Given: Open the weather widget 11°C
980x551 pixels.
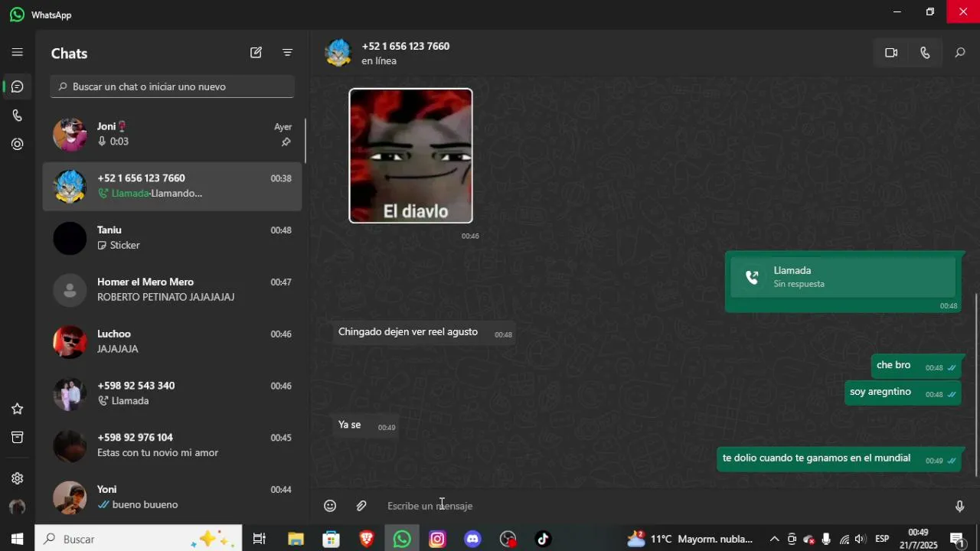Looking at the screenshot, I should (x=690, y=539).
